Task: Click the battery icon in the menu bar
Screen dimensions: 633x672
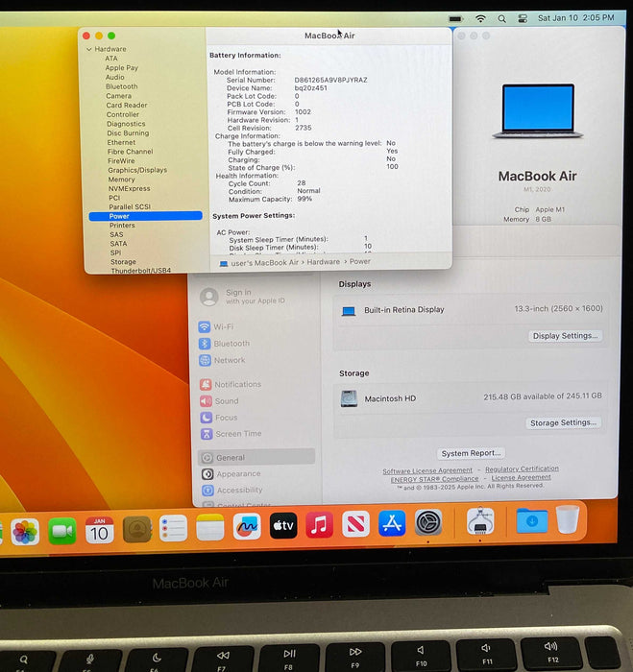Action: (x=455, y=19)
